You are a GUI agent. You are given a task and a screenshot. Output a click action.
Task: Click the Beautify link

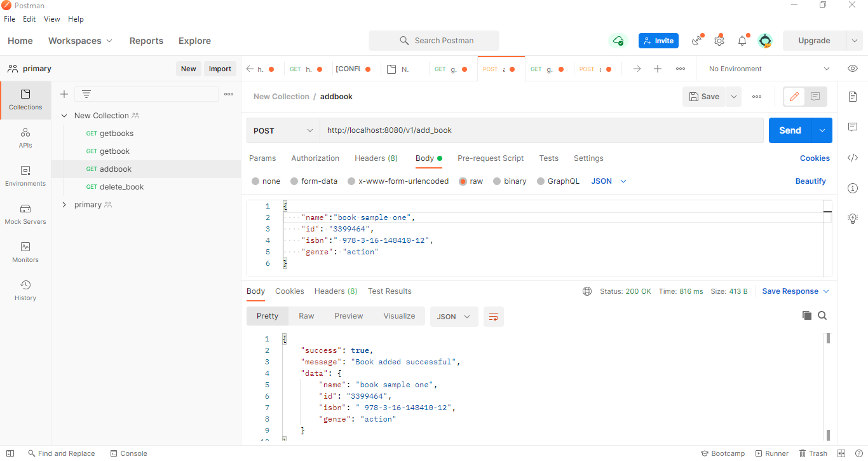pos(810,181)
